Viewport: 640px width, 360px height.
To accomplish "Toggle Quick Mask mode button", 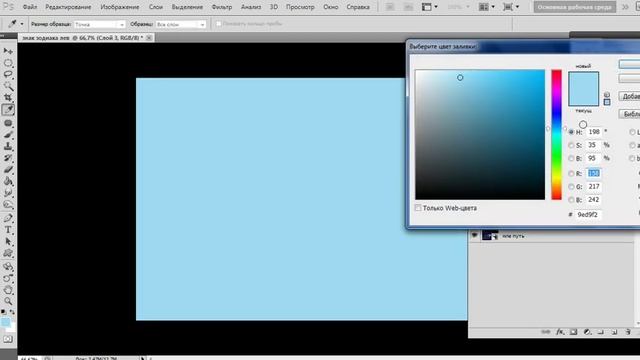I will tap(8, 340).
